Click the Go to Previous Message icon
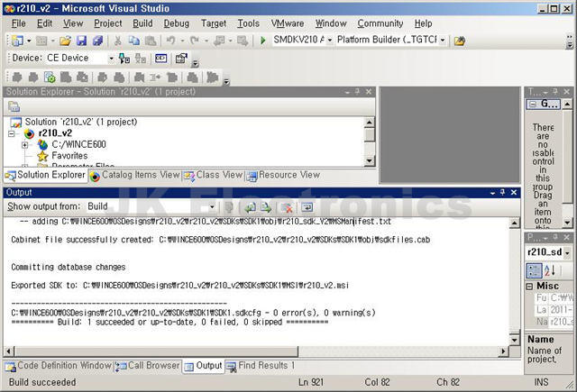This screenshot has height=392, width=577. pyautogui.click(x=251, y=207)
